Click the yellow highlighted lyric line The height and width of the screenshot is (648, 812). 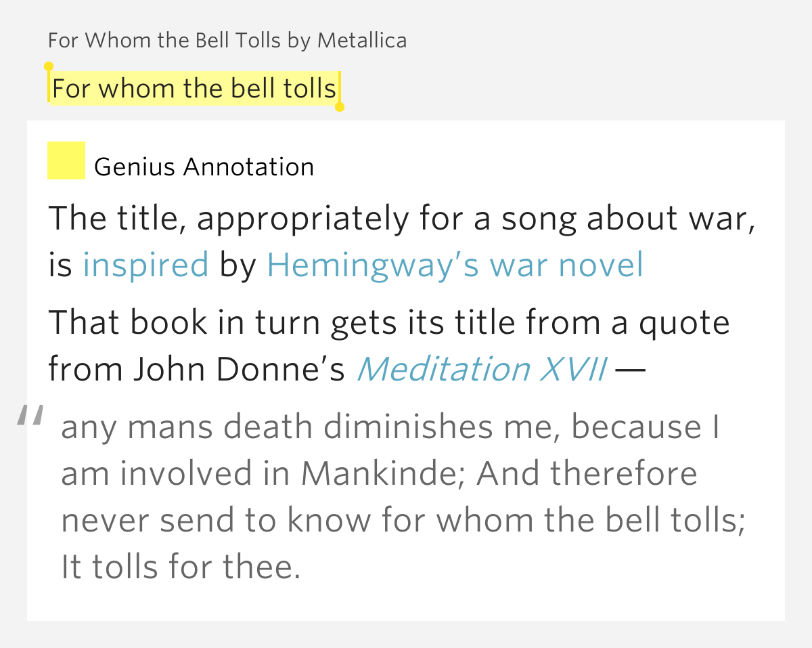click(194, 89)
